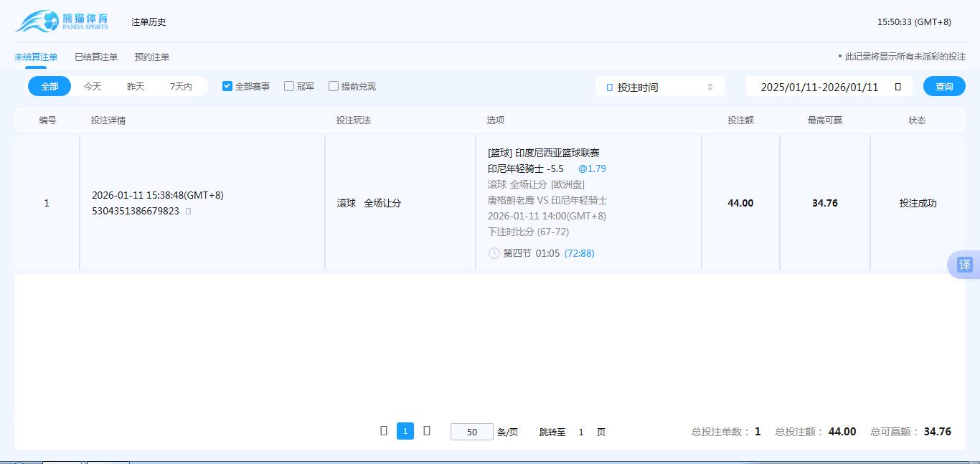Open the date range field
Viewport: 980px width, 464px height.
(x=825, y=85)
